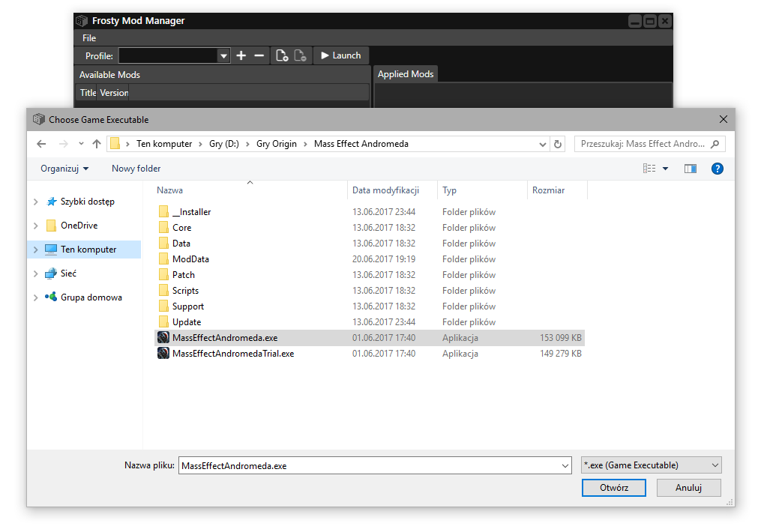Image resolution: width=761 pixels, height=532 pixels.
Task: Click the remove mod icon in Frosty toolbar
Action: click(301, 55)
